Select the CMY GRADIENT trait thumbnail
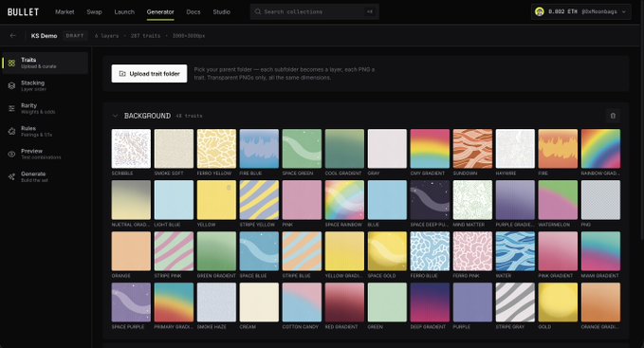Viewport: 644px width, 348px height. click(430, 149)
